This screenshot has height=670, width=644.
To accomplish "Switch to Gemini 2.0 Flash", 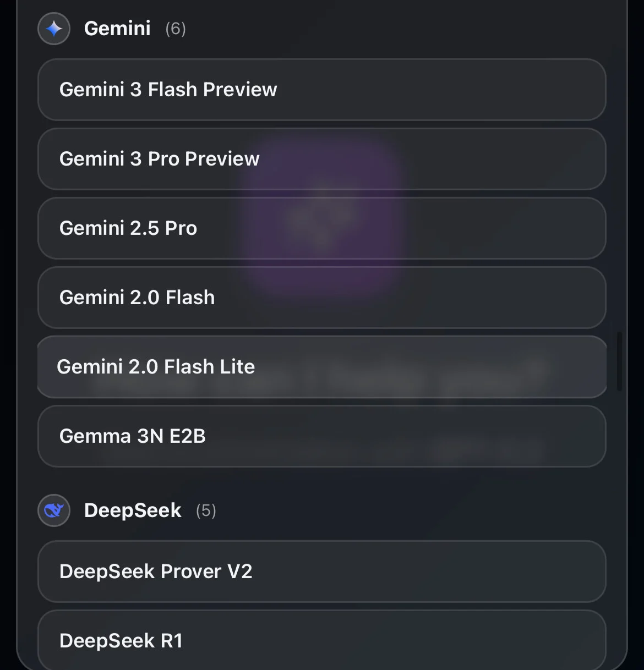I will click(321, 298).
